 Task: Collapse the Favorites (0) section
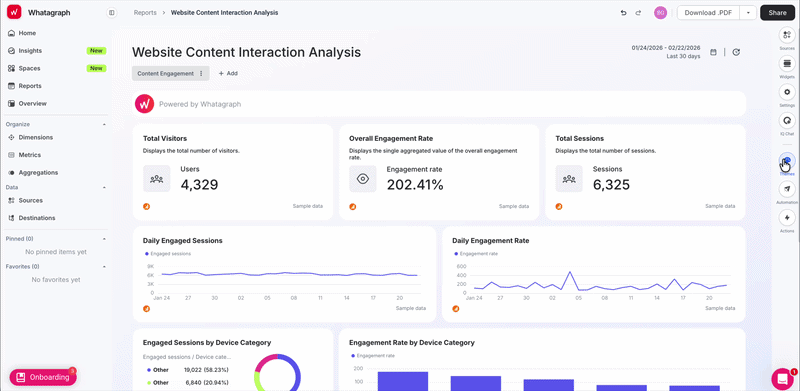pyautogui.click(x=104, y=266)
